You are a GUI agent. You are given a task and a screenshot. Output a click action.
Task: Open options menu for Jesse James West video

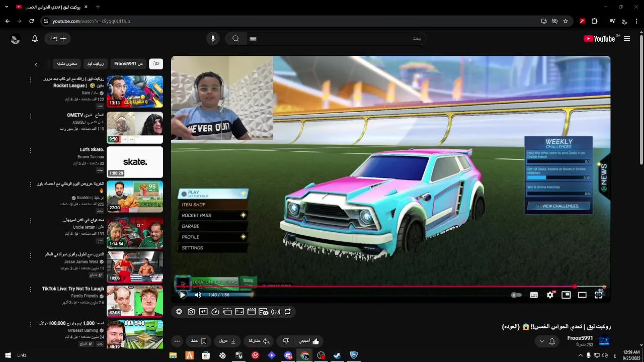pyautogui.click(x=31, y=255)
